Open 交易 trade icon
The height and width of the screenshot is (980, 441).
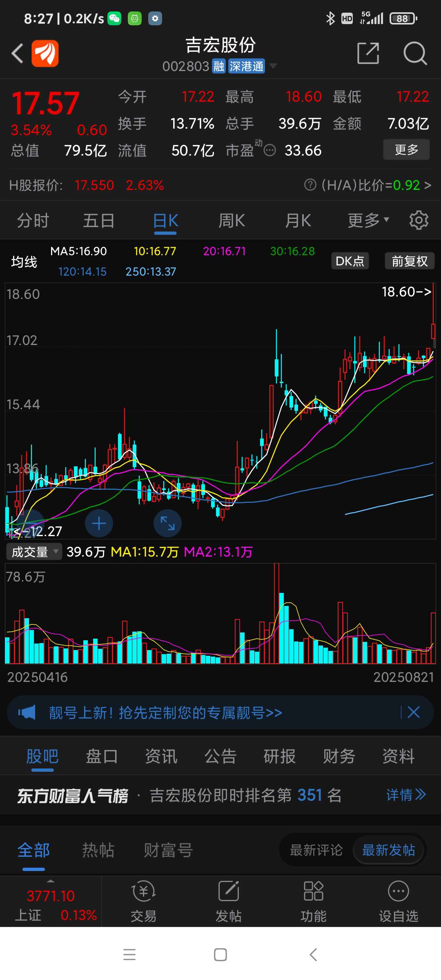click(143, 902)
